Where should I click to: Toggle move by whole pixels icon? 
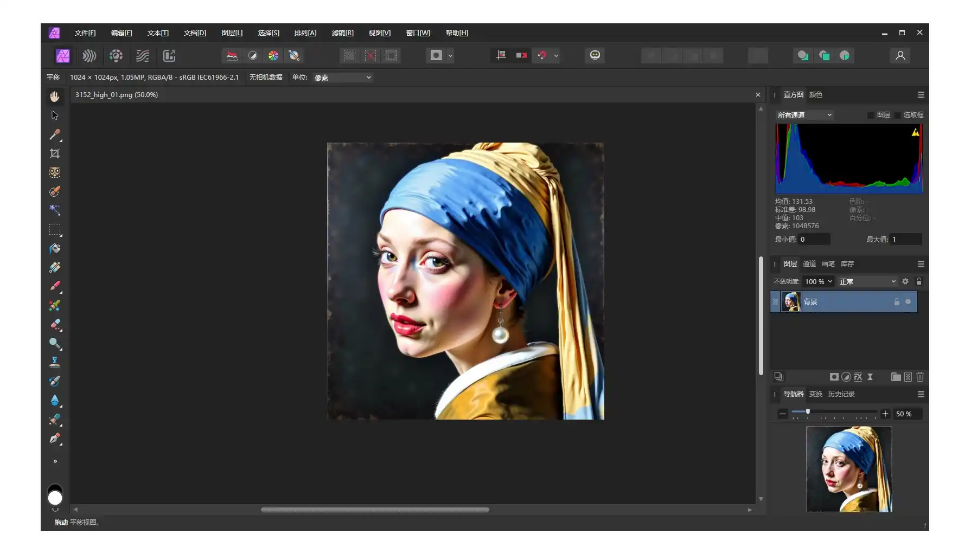[x=521, y=55]
